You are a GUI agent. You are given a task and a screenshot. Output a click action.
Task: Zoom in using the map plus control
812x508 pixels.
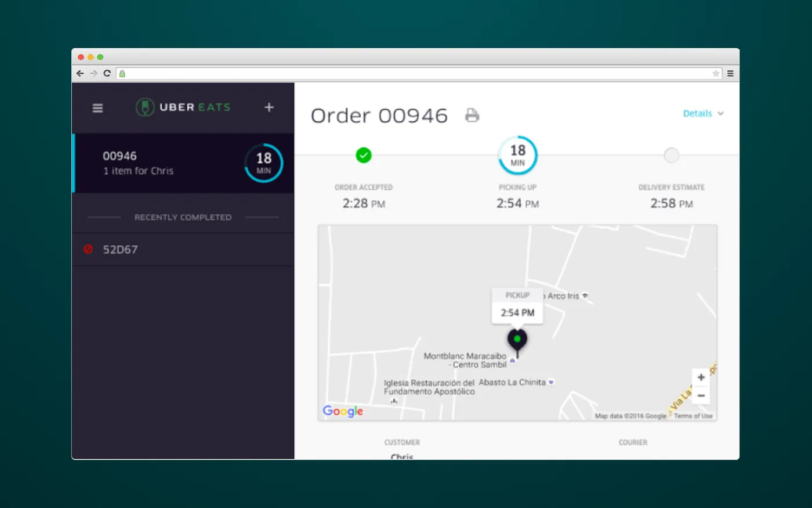point(701,377)
